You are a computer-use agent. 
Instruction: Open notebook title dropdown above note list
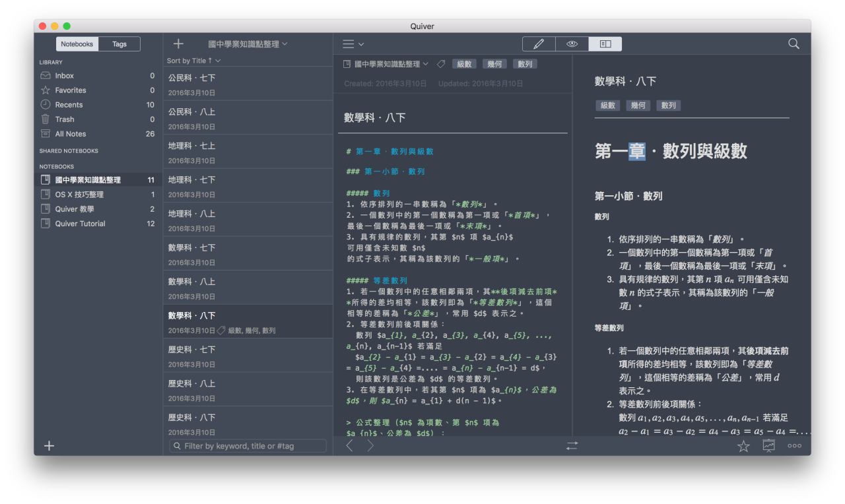(248, 44)
